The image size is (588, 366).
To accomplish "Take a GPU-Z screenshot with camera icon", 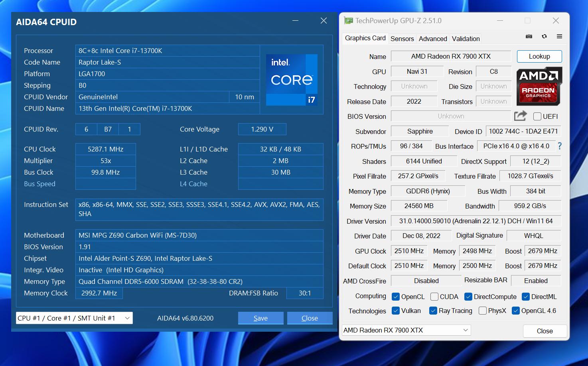I will click(529, 36).
